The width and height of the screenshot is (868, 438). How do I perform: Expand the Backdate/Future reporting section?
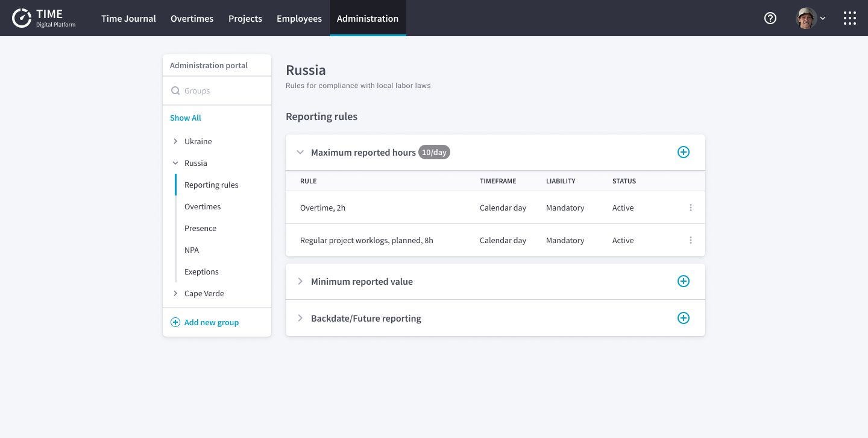coord(300,319)
